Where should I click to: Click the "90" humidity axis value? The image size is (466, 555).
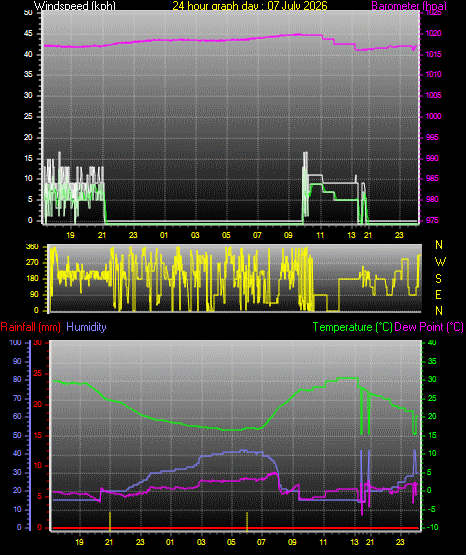17,361
